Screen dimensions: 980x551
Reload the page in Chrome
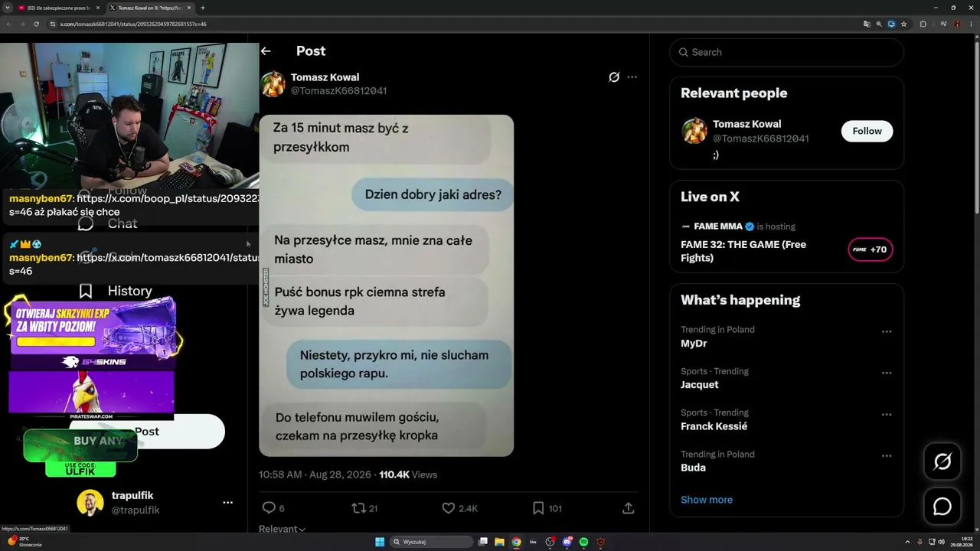pos(36,24)
